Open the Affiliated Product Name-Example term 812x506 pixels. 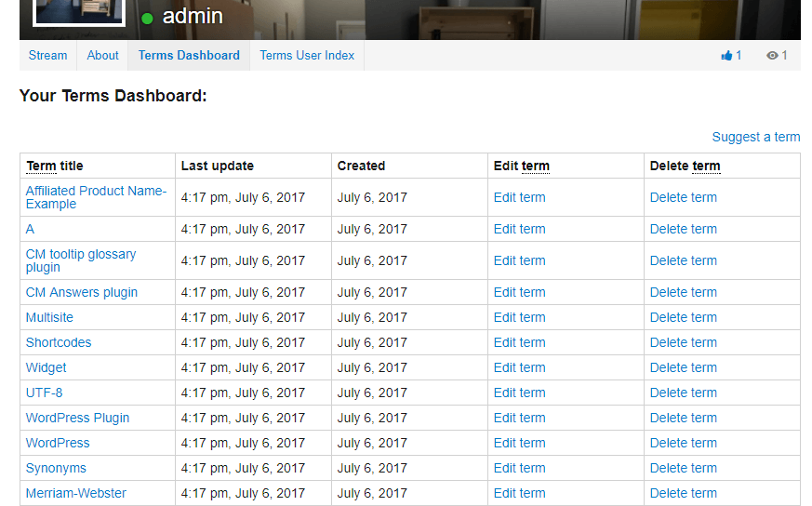[x=96, y=197]
